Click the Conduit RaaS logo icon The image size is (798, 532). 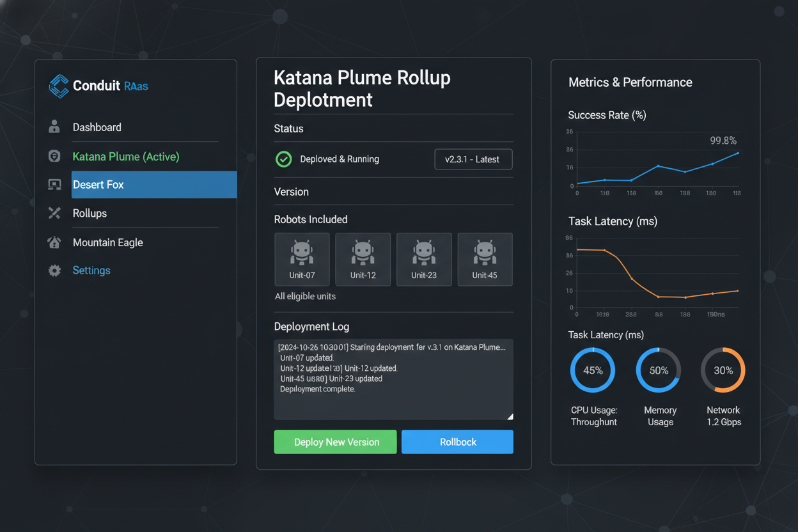(x=58, y=86)
